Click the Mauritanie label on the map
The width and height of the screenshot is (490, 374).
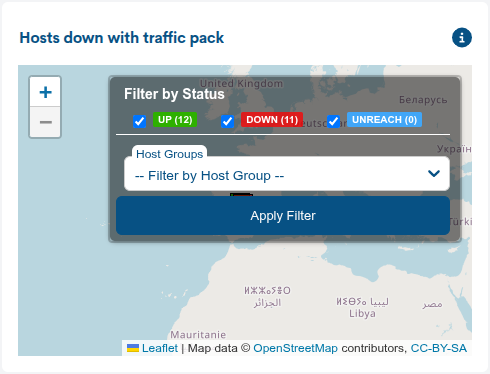tap(198, 334)
